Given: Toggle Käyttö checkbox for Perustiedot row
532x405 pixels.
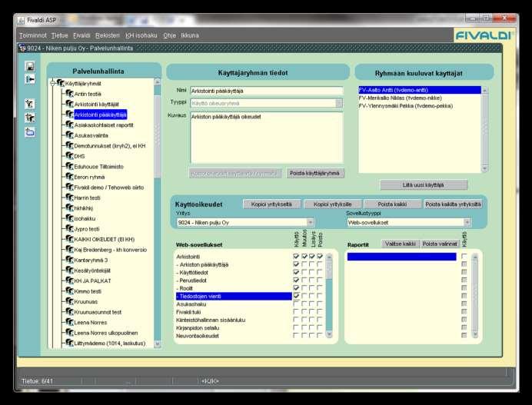Looking at the screenshot, I should pyautogui.click(x=296, y=280).
